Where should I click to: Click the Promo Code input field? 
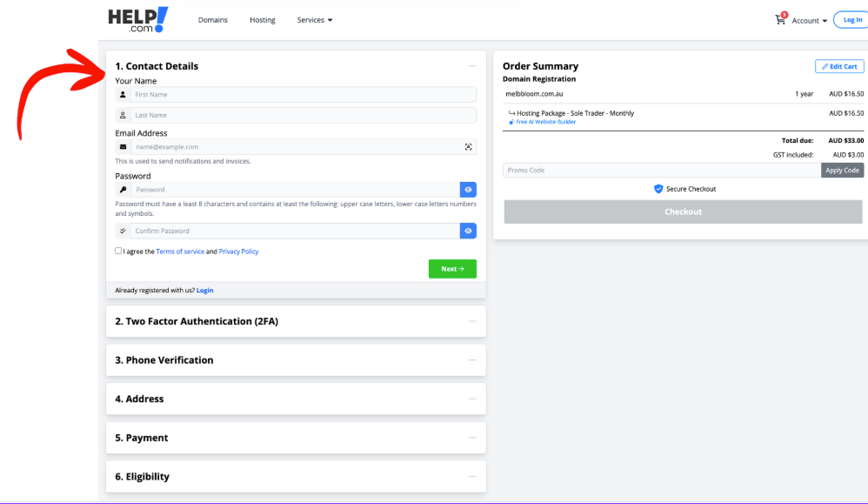(661, 171)
